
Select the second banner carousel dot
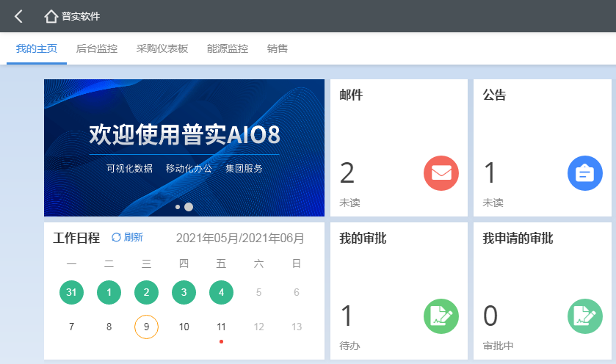pos(189,207)
